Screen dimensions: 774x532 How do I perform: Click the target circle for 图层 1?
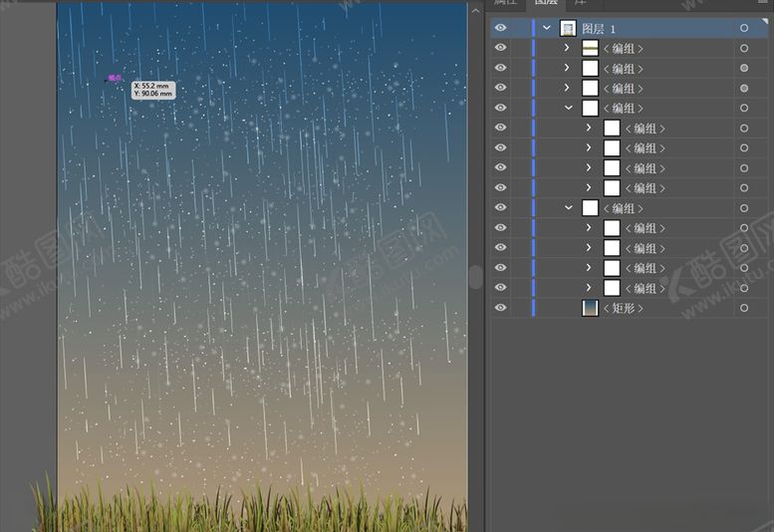coord(744,29)
